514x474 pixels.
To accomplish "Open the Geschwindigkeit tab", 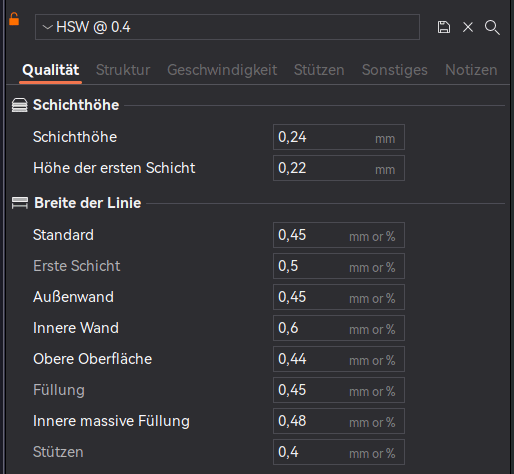I will [x=222, y=70].
